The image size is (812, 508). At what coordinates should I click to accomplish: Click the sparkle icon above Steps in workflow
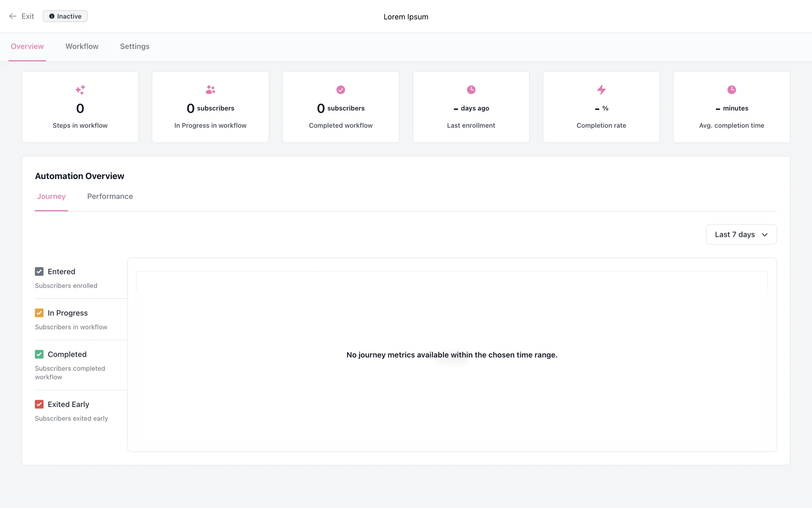pyautogui.click(x=80, y=90)
